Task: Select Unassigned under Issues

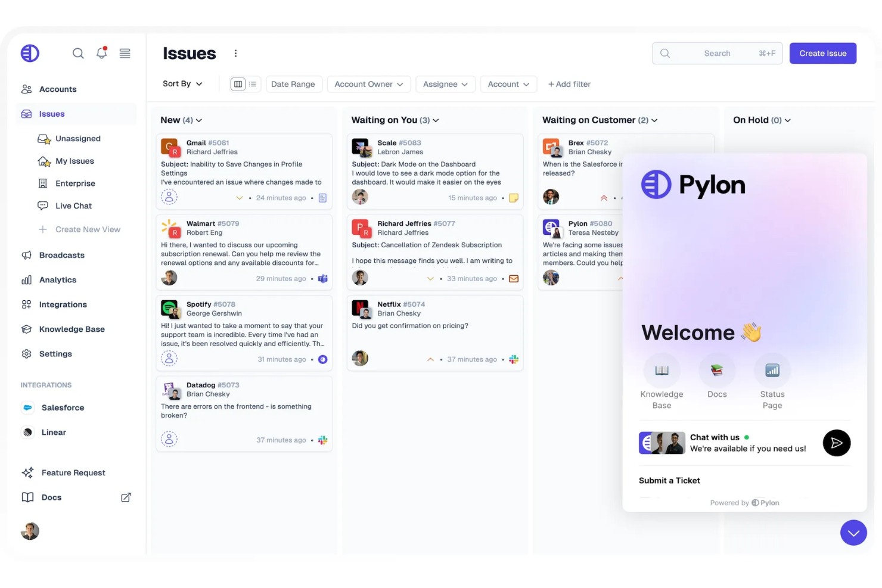Action: click(77, 138)
